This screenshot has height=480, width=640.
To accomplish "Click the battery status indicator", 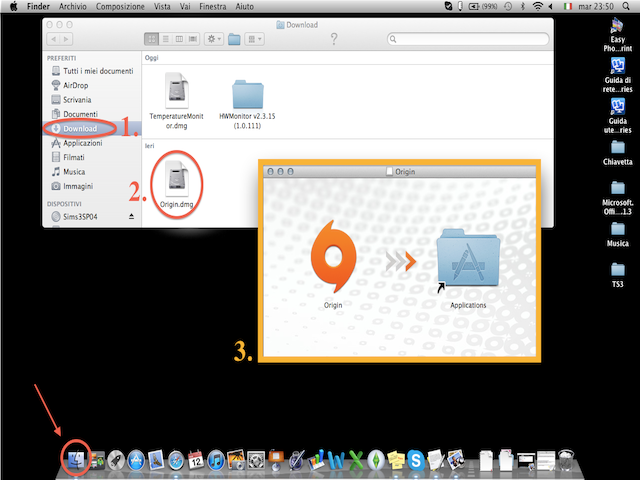I will (x=483, y=6).
